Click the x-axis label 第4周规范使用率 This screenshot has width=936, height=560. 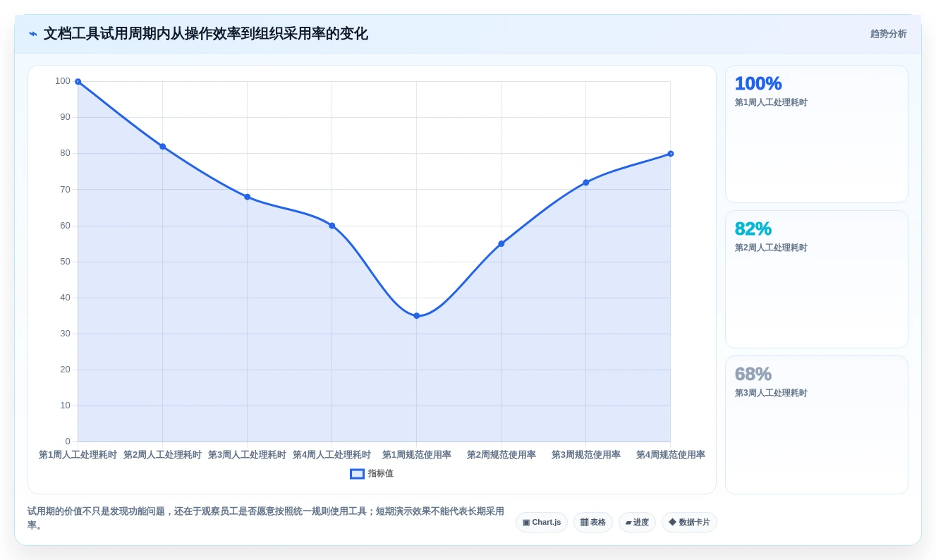pos(670,455)
